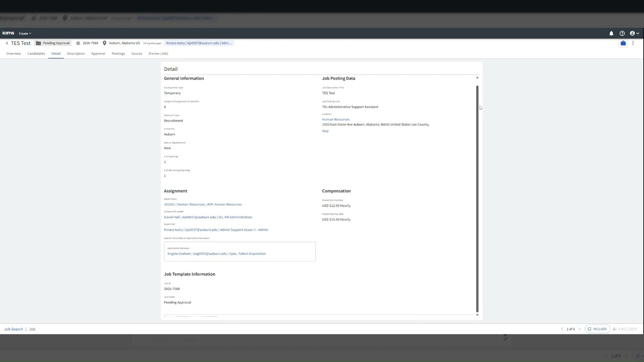
Task: Open hiring manager Kinara Autry chip
Action: click(199, 43)
